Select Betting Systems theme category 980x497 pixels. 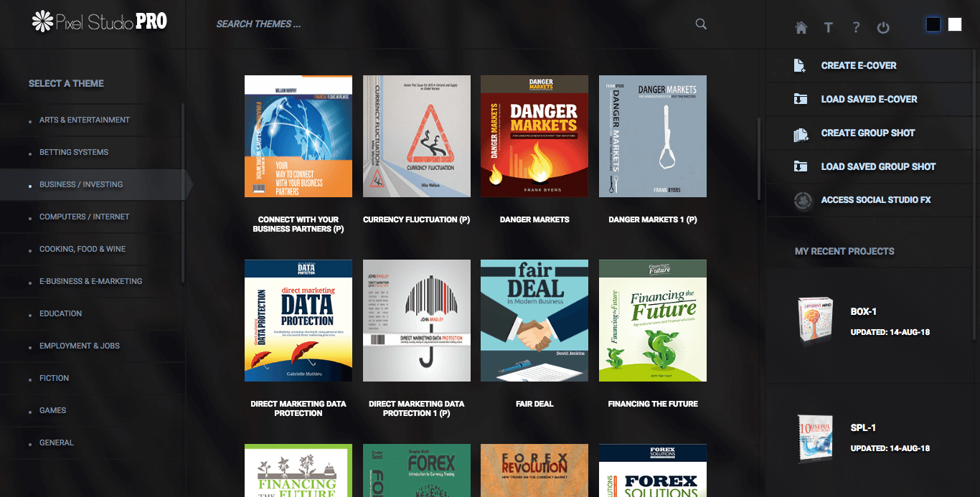[74, 152]
